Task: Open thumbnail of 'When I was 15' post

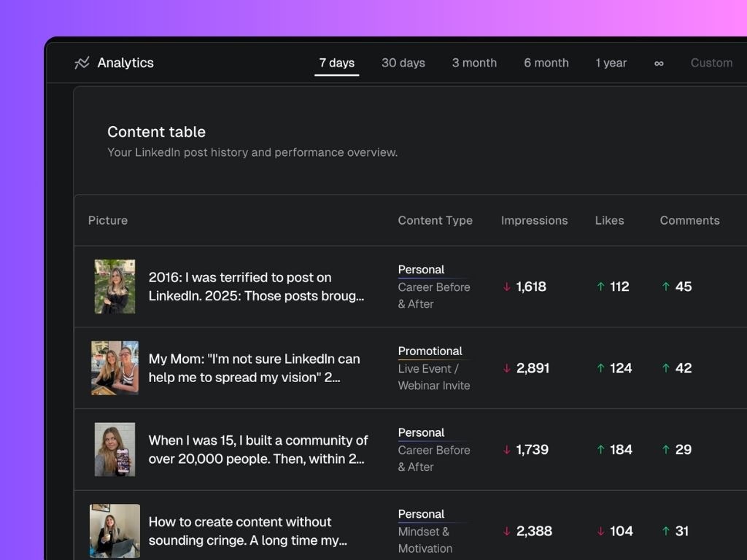Action: pos(115,449)
